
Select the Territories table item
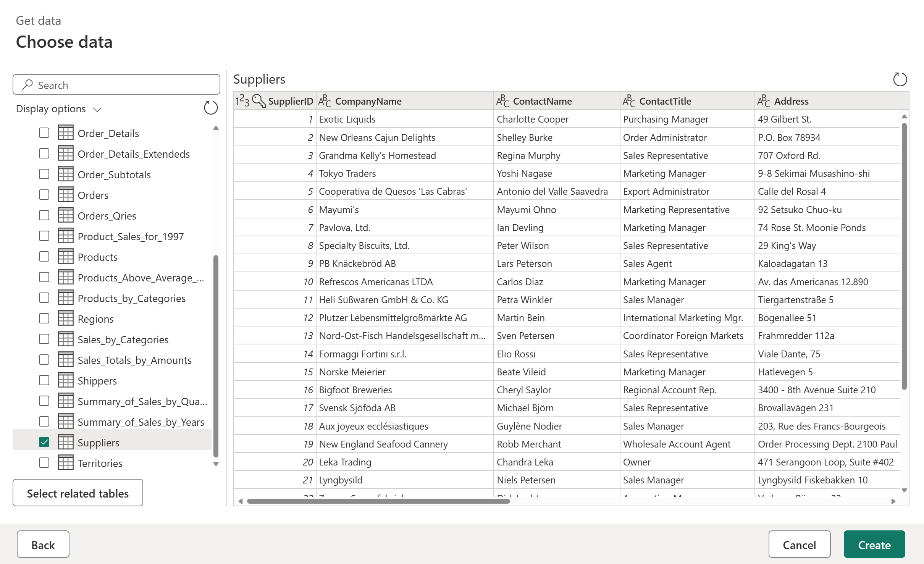(100, 463)
